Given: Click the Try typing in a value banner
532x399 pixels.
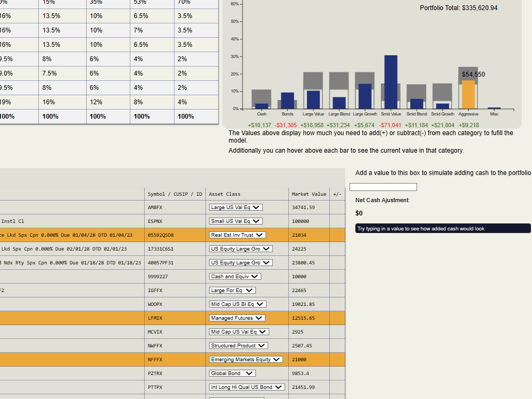Looking at the screenshot, I should tap(443, 228).
